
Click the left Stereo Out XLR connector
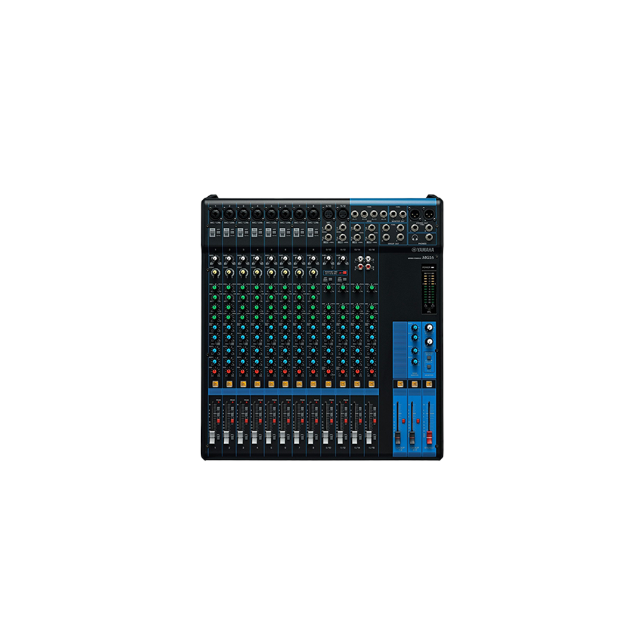415,214
